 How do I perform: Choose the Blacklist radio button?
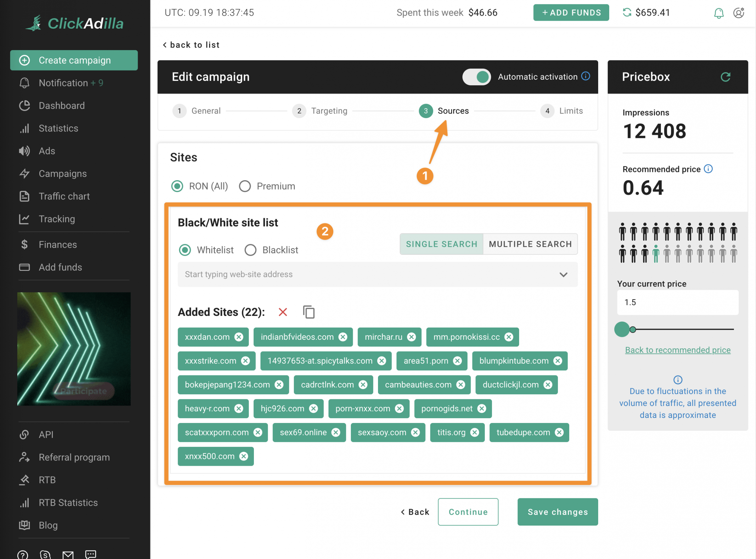250,250
